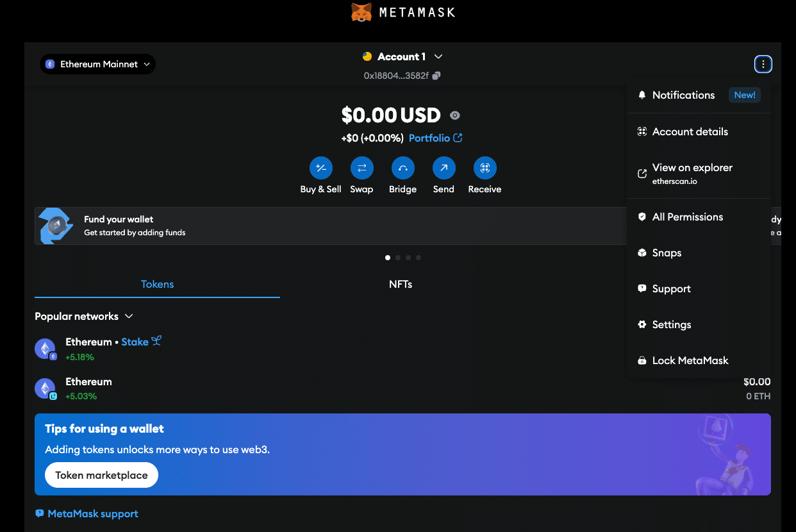Open the Token marketplace
Viewport: 796px width, 532px height.
pos(101,475)
